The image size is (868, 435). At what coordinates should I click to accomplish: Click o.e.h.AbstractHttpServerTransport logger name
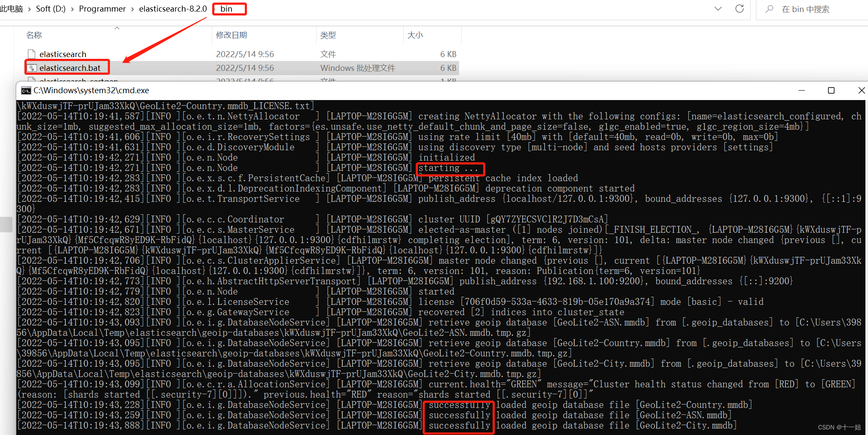tap(271, 281)
